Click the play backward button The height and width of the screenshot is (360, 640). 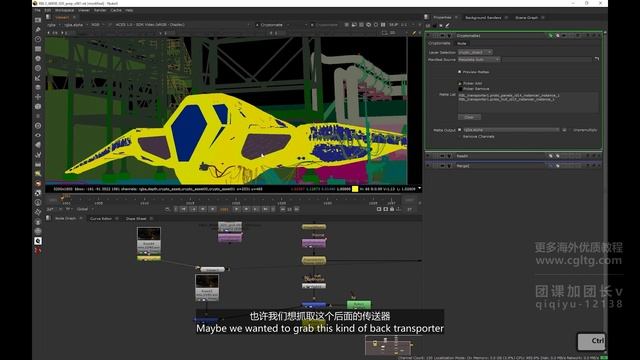pos(212,209)
